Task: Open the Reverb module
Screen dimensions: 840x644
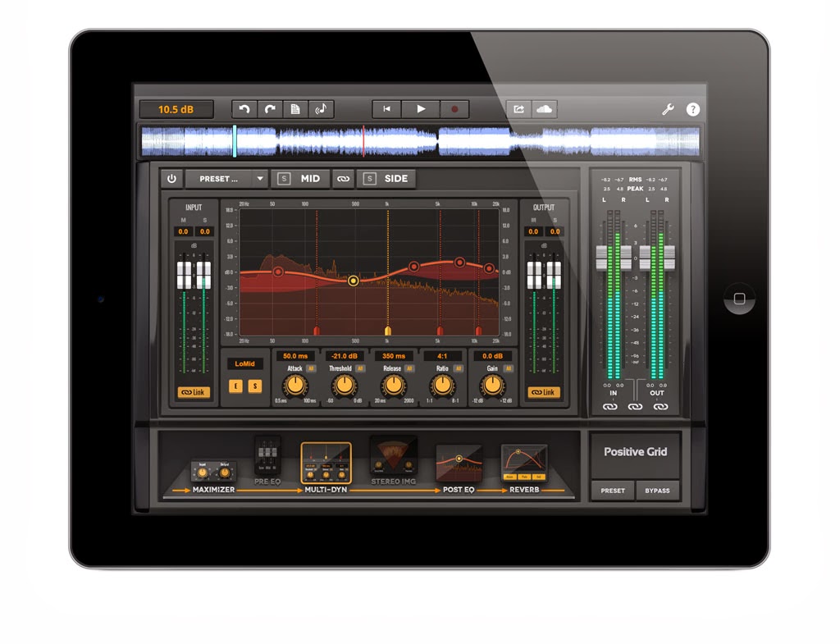Action: click(523, 464)
